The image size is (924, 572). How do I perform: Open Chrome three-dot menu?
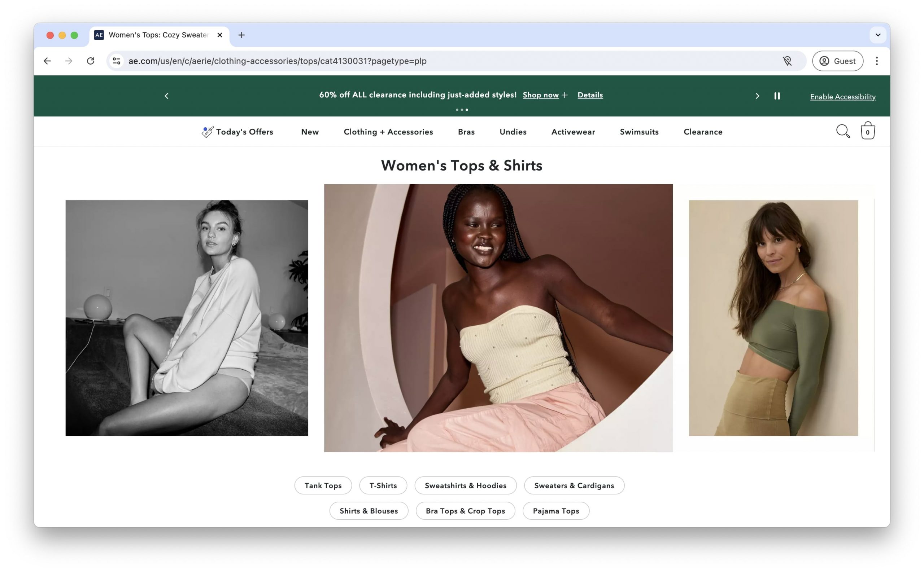(x=877, y=61)
